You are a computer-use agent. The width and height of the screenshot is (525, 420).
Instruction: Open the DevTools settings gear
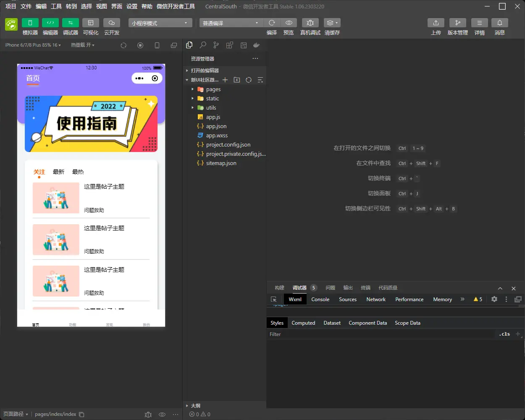click(x=494, y=299)
